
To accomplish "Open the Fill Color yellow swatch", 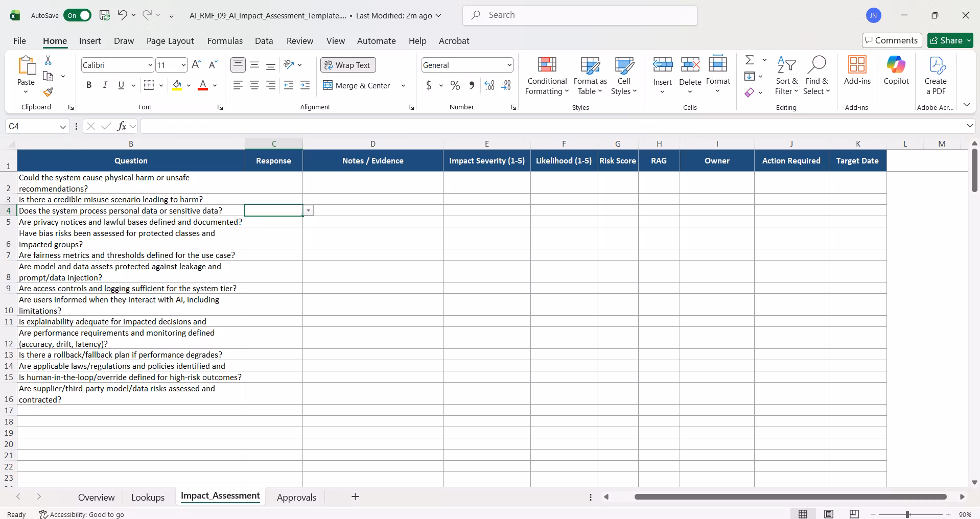I will point(177,85).
